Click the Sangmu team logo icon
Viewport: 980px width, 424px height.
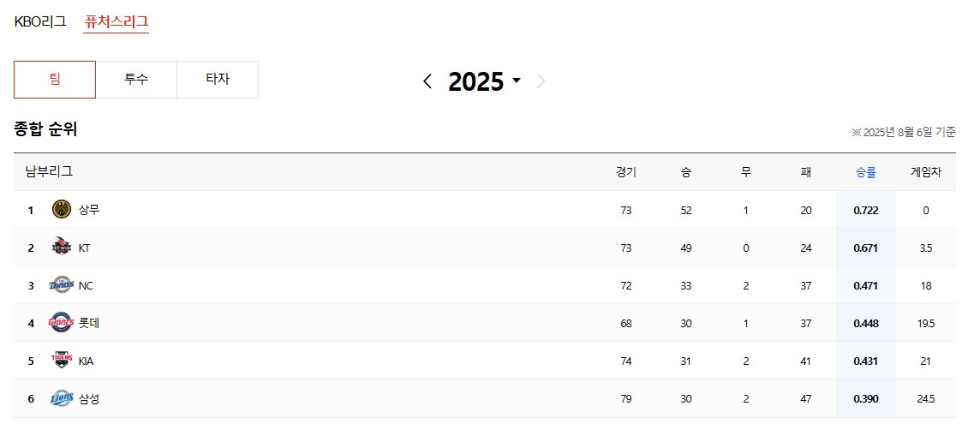tap(62, 209)
